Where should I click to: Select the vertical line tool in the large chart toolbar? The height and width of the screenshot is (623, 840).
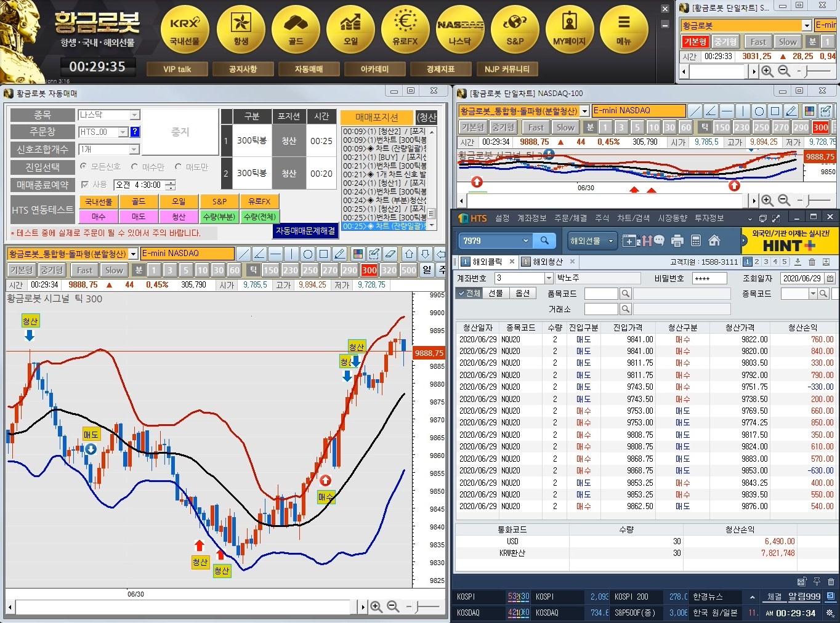[x=291, y=254]
